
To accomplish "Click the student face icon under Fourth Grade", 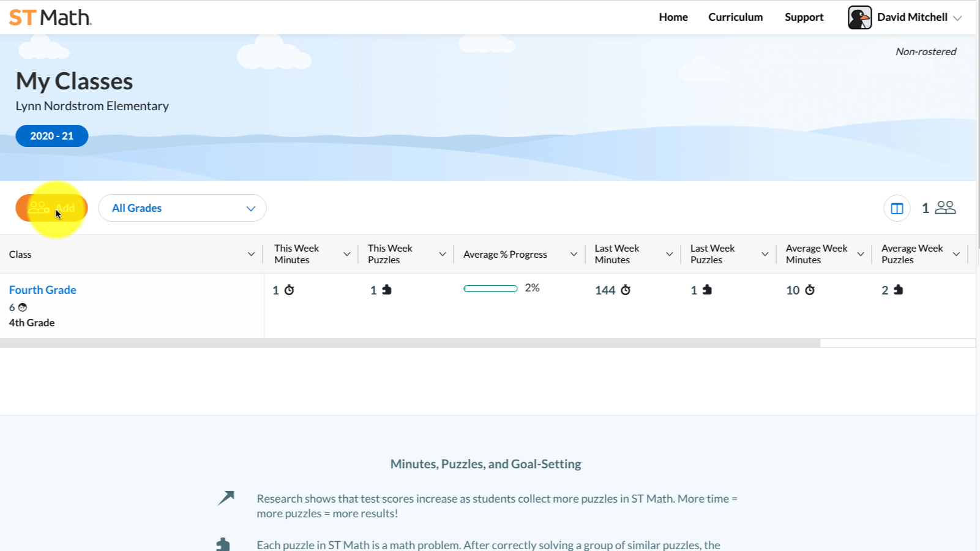I will coord(23,307).
